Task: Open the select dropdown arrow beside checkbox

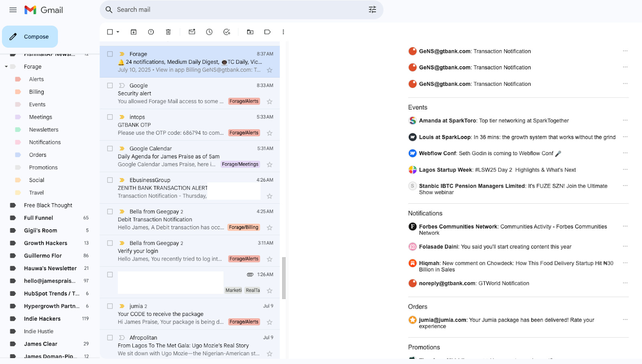Action: (x=118, y=32)
